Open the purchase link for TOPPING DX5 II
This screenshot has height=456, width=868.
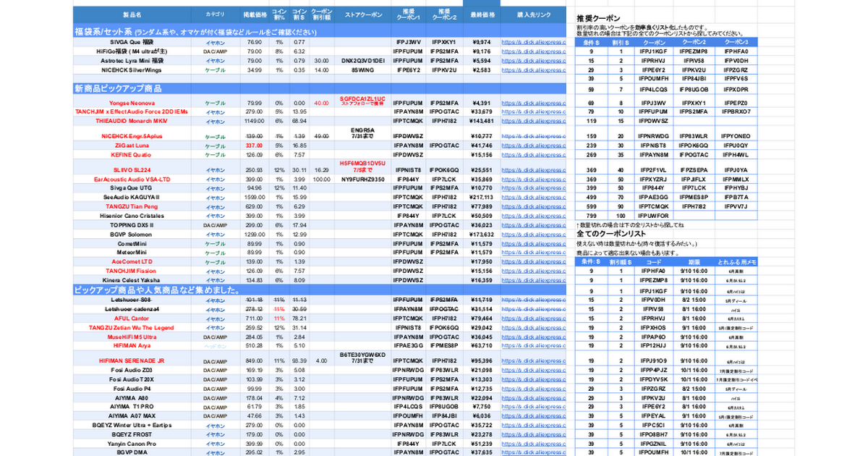(534, 225)
